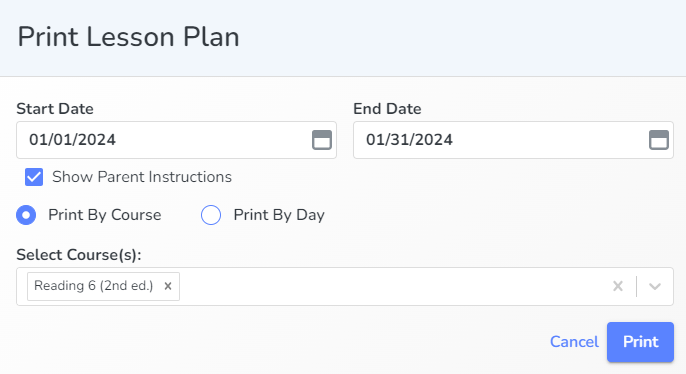The image size is (686, 374).
Task: Select the Print By Course radio button
Action: coord(26,215)
